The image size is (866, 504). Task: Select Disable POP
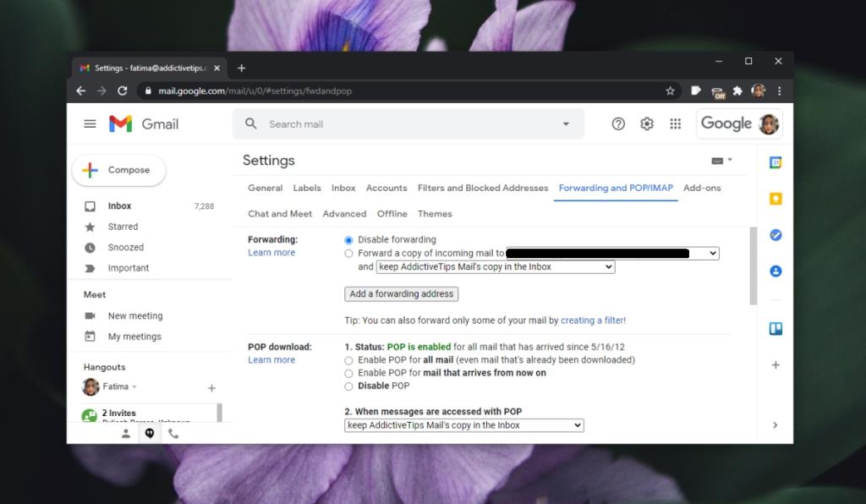[348, 386]
